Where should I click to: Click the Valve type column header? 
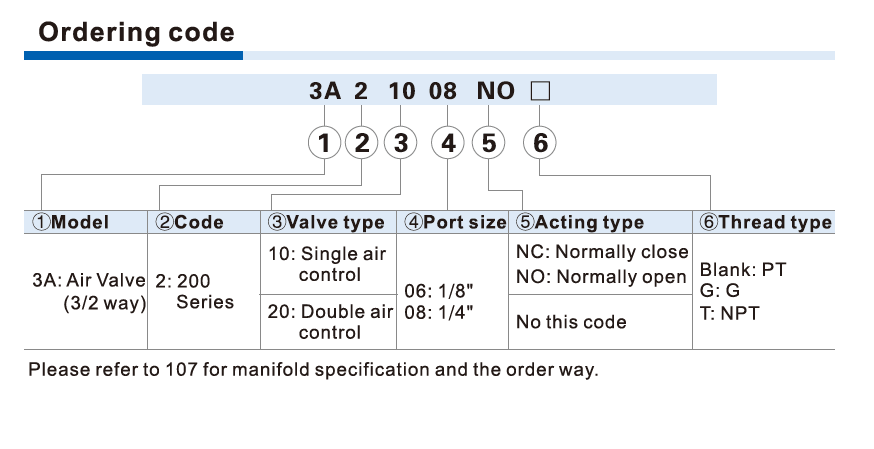pyautogui.click(x=328, y=222)
